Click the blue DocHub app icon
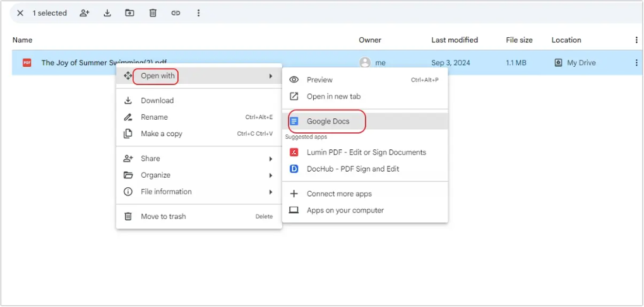 point(294,169)
